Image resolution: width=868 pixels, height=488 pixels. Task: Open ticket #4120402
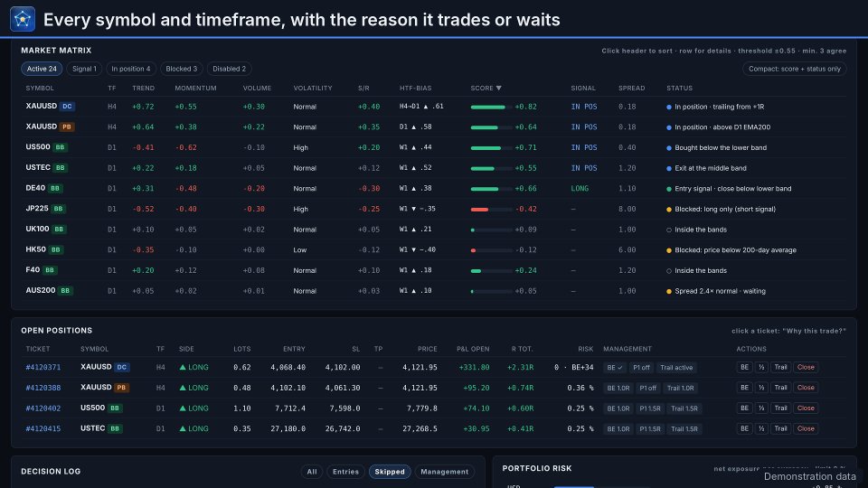(43, 408)
